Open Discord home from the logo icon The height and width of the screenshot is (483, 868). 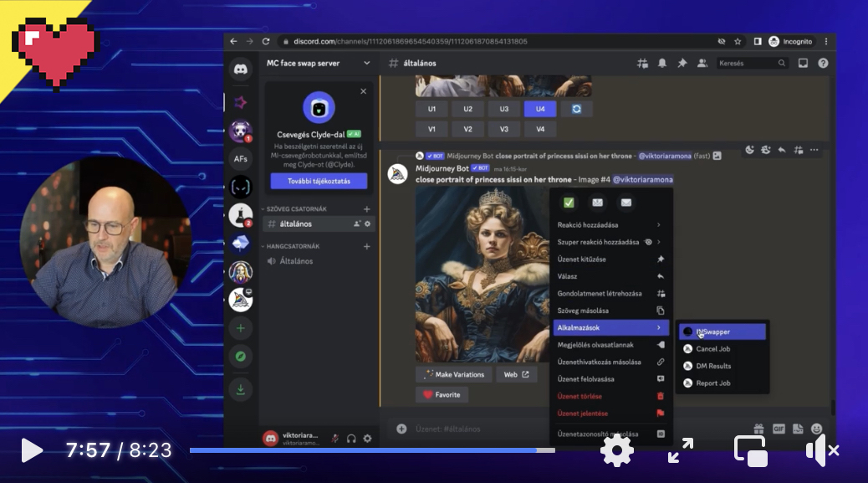click(x=241, y=70)
